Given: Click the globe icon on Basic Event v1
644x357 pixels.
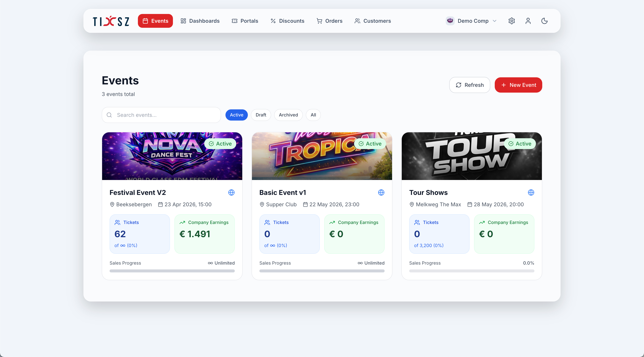Looking at the screenshot, I should tap(381, 192).
